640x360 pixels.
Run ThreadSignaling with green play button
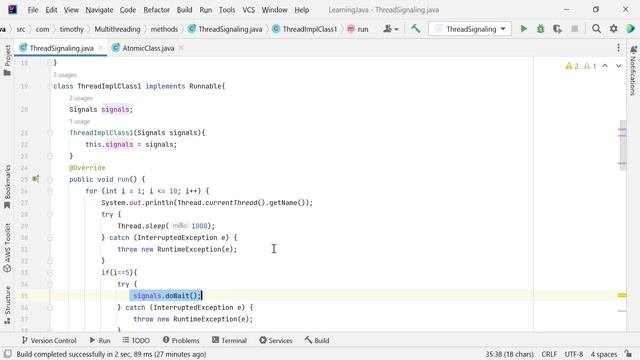coord(523,29)
